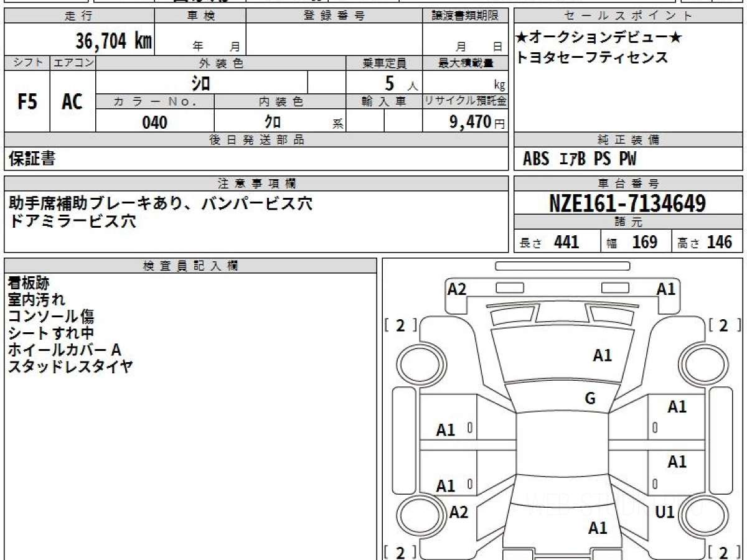Viewport: 747px width, 560px height.
Task: Click the シフト header cell
Action: coord(27,63)
